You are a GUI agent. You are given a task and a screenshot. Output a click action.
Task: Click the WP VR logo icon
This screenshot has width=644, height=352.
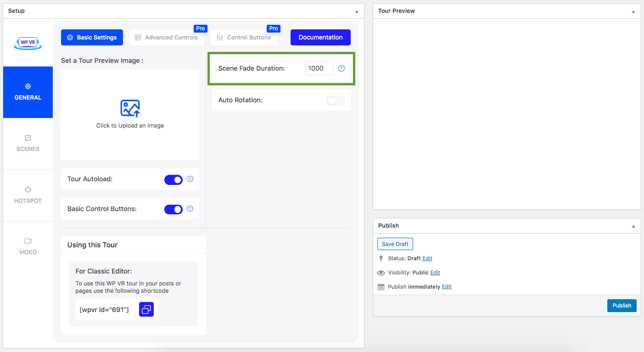28,43
